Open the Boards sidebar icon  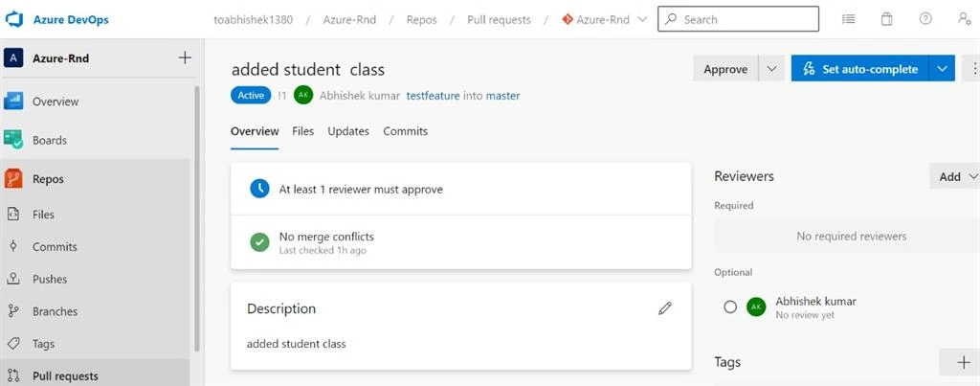tap(13, 140)
